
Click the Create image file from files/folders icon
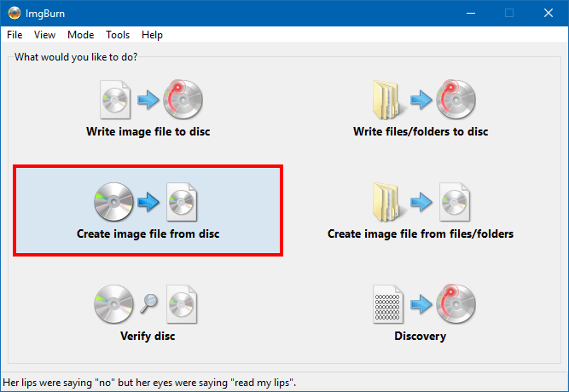tap(421, 202)
